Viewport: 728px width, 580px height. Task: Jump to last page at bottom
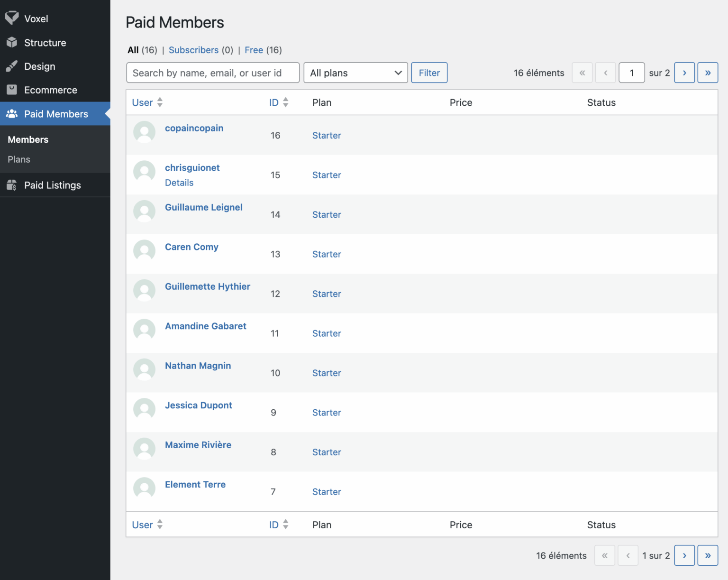point(707,555)
